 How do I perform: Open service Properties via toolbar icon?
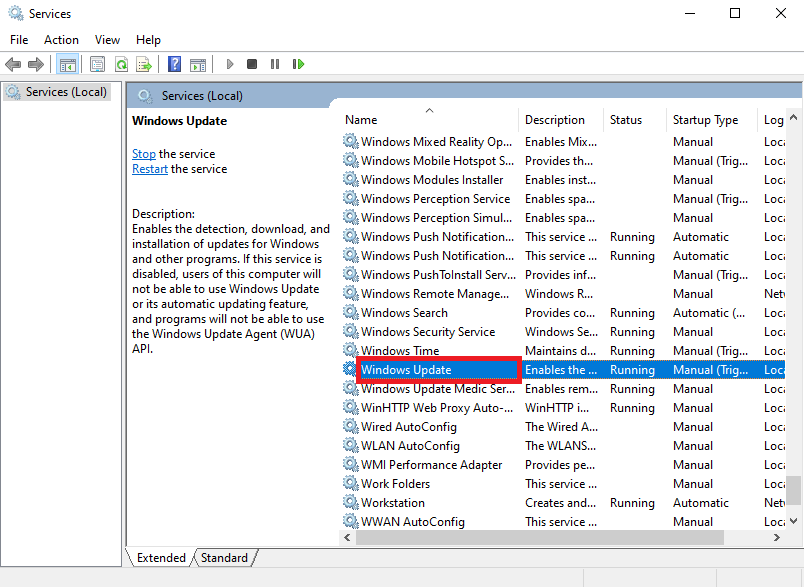[x=96, y=64]
